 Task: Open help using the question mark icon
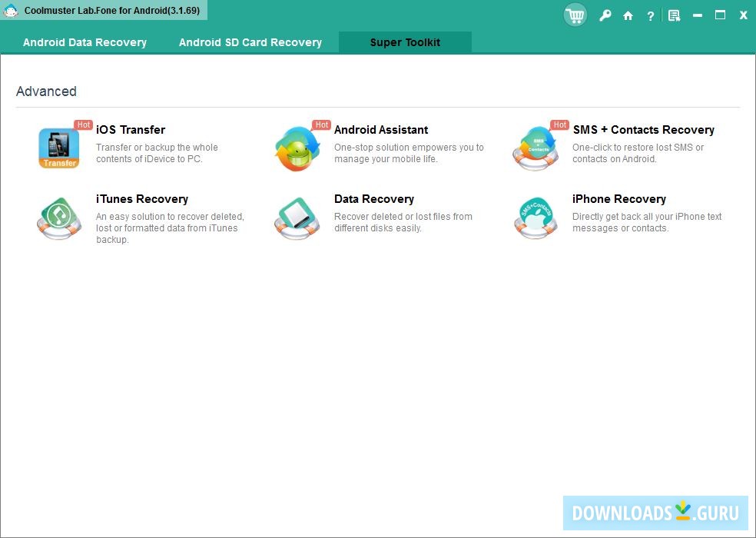point(650,15)
